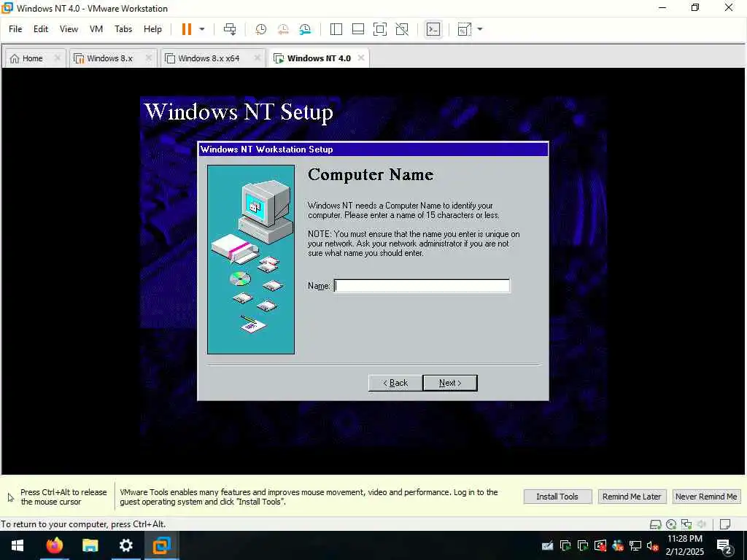Click the VMware Workstation taskbar icon
The image size is (747, 560).
pos(161,545)
